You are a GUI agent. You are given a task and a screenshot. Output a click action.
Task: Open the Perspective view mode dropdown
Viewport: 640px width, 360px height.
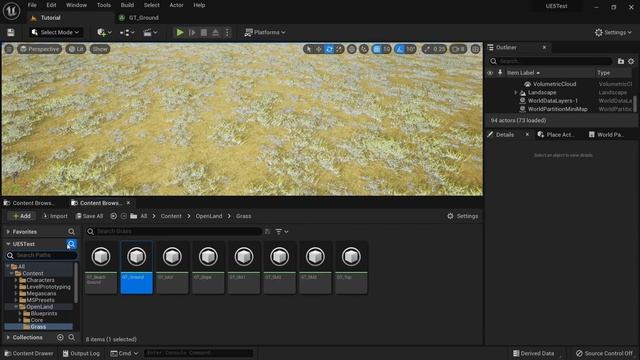(x=39, y=49)
